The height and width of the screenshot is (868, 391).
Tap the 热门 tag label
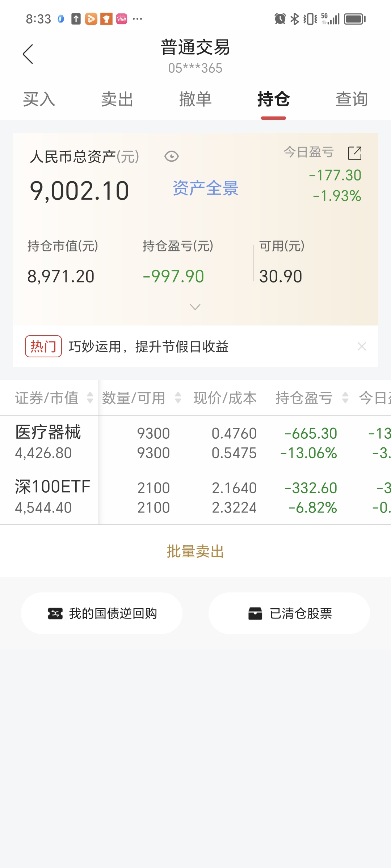coord(43,346)
